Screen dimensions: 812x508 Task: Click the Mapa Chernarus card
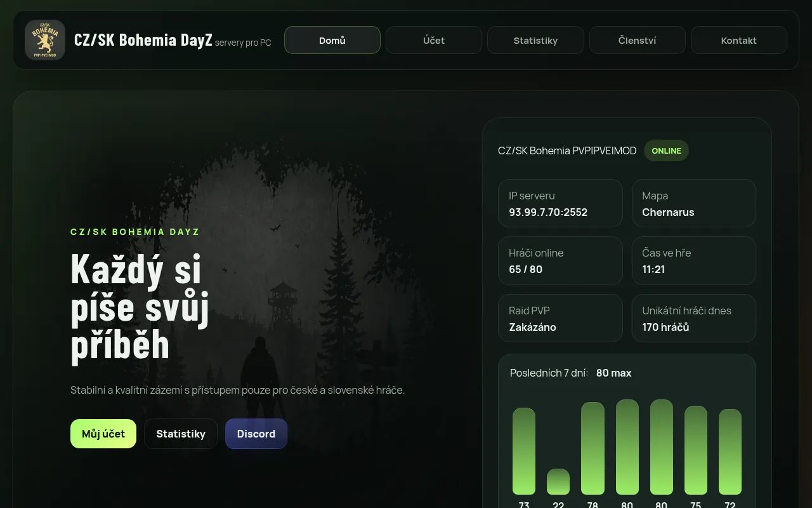tap(694, 203)
